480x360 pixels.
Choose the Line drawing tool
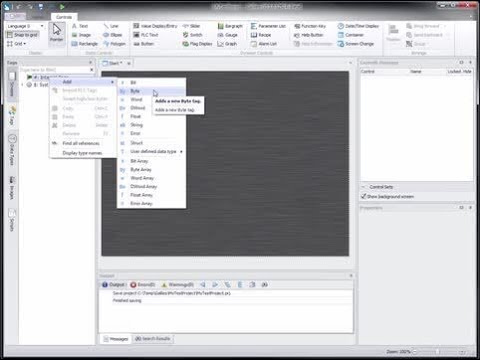click(x=111, y=26)
